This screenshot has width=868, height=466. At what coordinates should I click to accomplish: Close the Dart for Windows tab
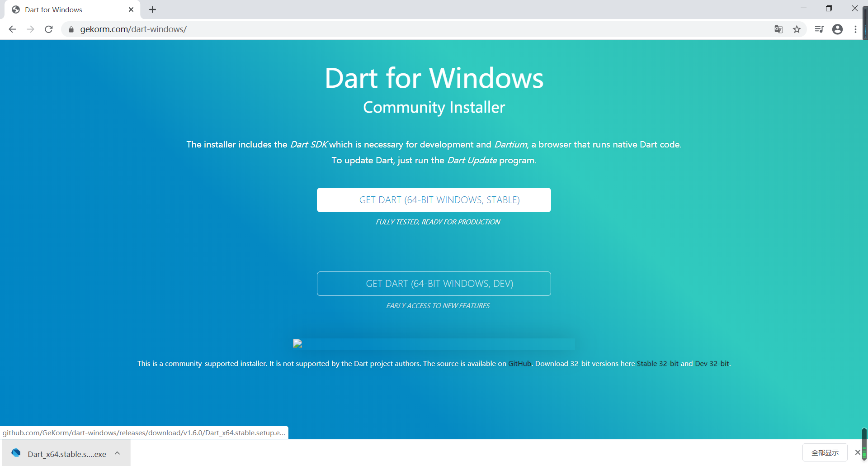[131, 10]
